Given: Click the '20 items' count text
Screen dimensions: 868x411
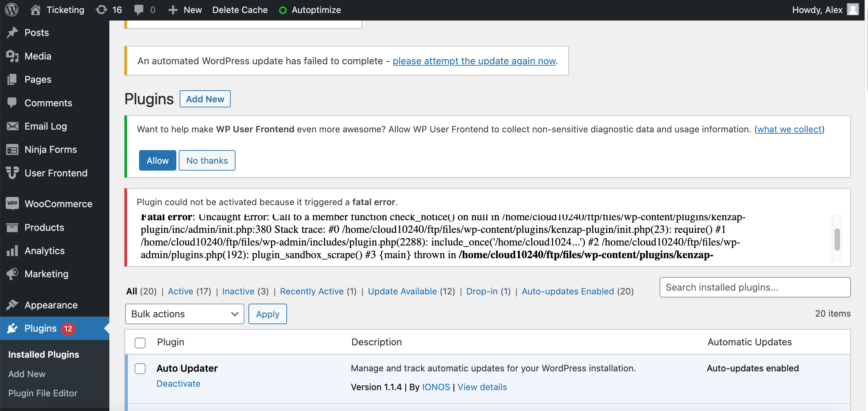Looking at the screenshot, I should point(833,314).
